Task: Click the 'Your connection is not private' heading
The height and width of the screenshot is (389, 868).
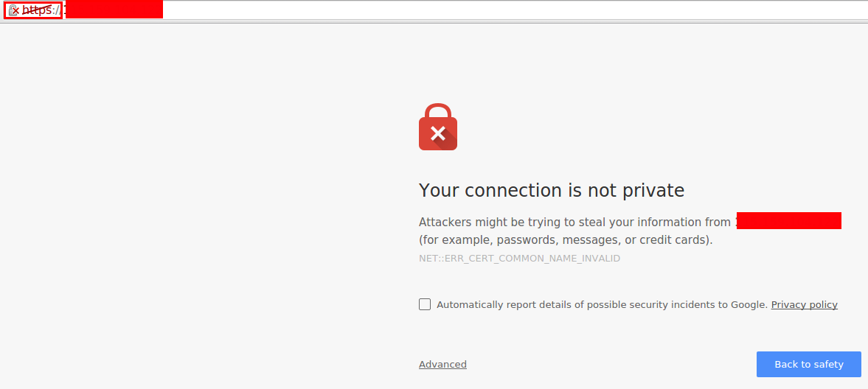Action: (551, 191)
